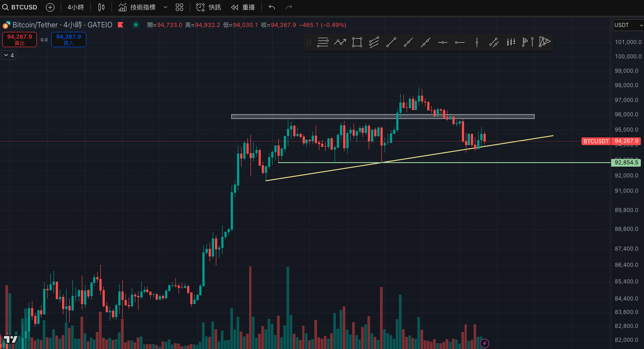This screenshot has height=349, width=644.
Task: Expand the indicators favorites dropdown arrow
Action: pos(165,7)
